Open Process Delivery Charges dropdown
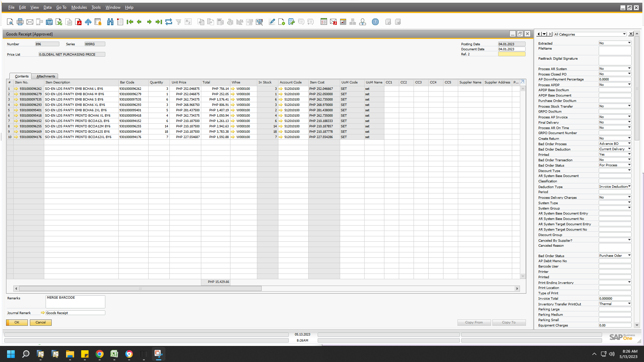644x362 pixels. pyautogui.click(x=629, y=197)
